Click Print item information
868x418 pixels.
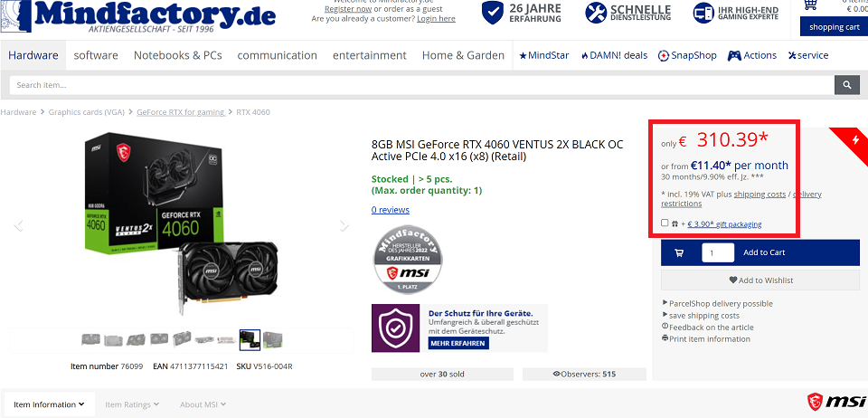pyautogui.click(x=709, y=338)
